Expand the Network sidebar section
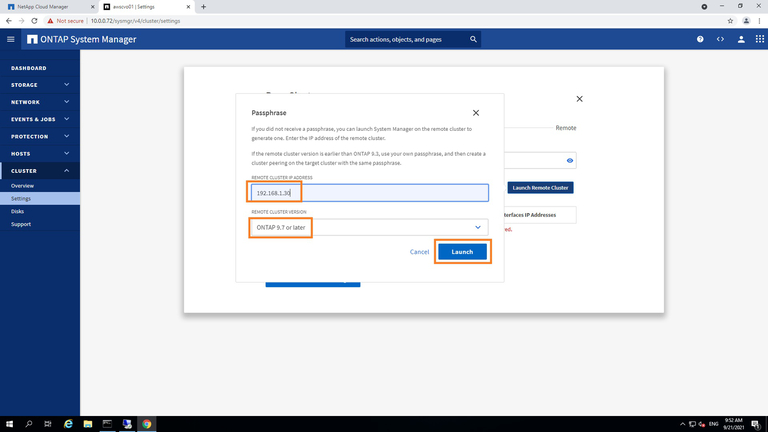This screenshot has height=432, width=768. point(40,102)
